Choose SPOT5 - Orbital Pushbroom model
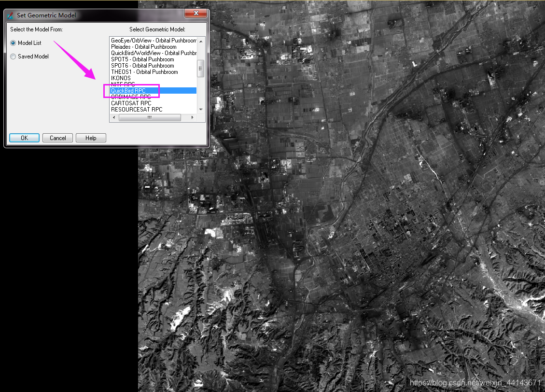The image size is (545, 392). 154,59
